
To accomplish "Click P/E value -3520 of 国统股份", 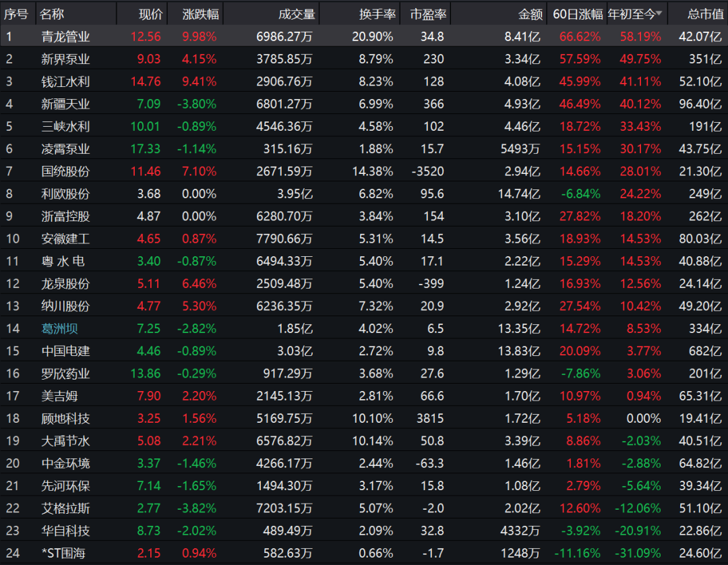I will point(427,171).
